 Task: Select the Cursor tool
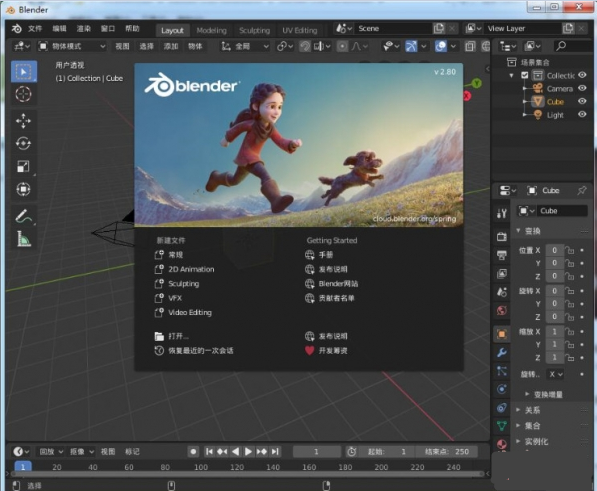(x=24, y=94)
